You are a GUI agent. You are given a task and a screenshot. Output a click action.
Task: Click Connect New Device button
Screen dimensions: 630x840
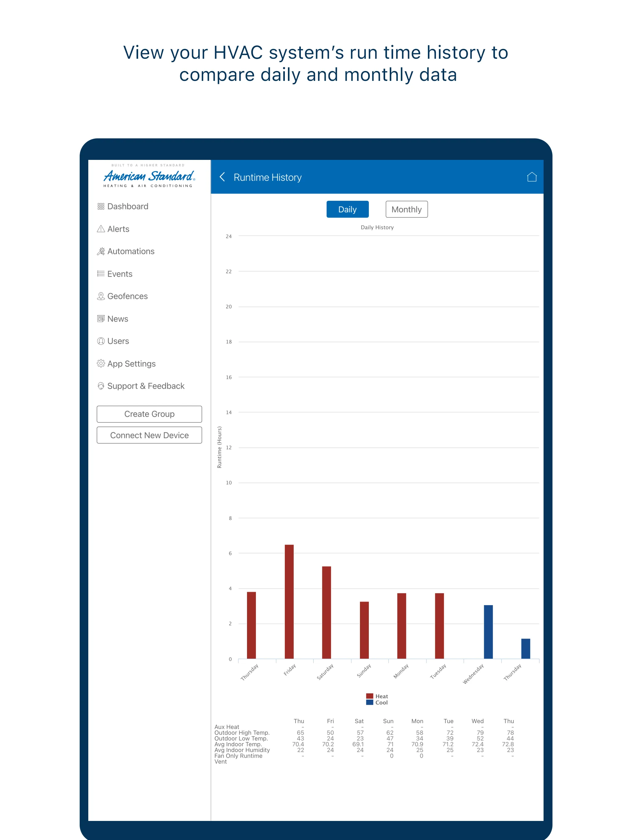coord(149,434)
